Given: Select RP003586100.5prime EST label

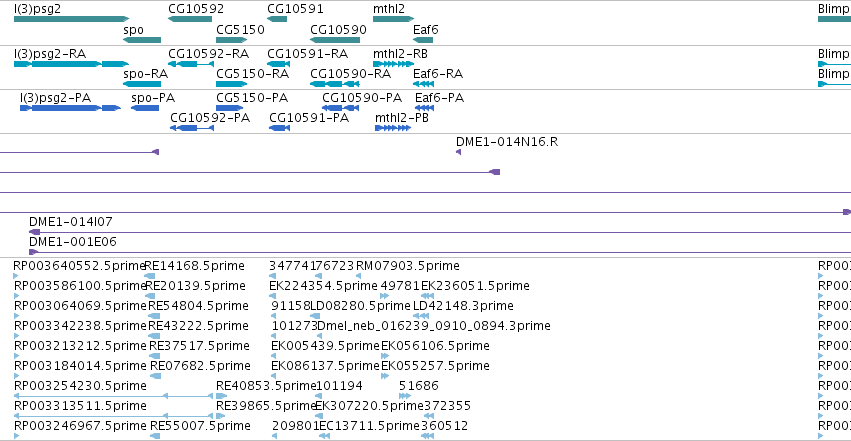Looking at the screenshot, I should point(80,286).
